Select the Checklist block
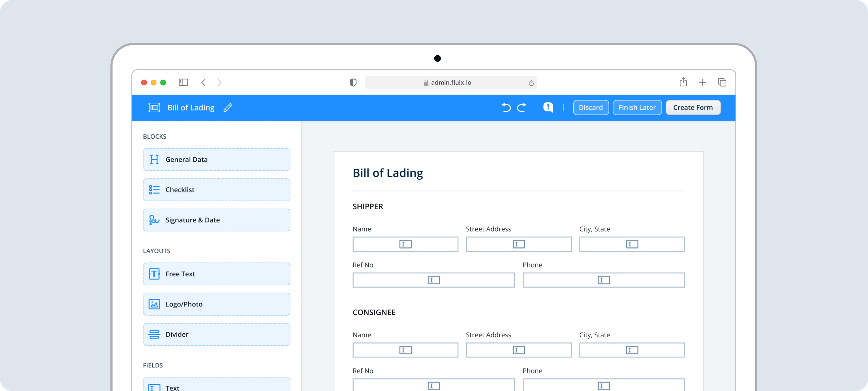 click(x=216, y=190)
